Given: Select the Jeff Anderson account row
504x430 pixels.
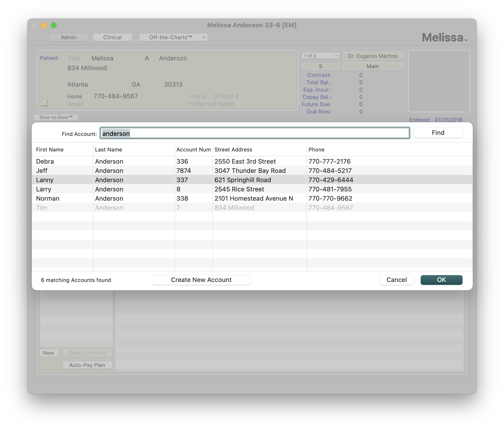Looking at the screenshot, I should point(156,171).
